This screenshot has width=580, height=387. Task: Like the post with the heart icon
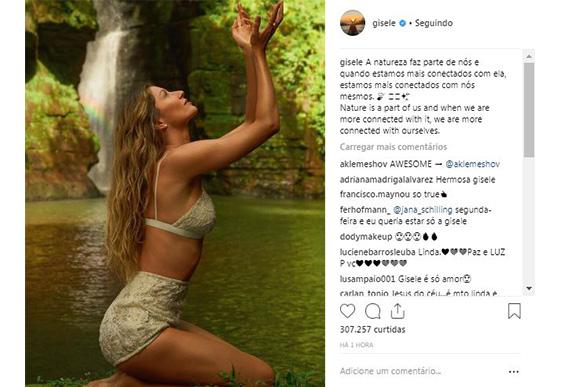[347, 311]
